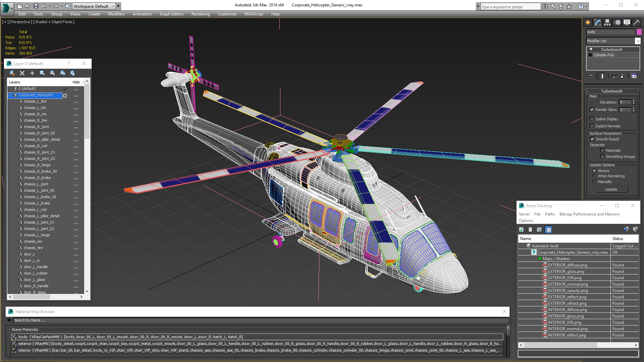Click the Status column header in Asset Tracking
This screenshot has height=362, width=644.
pyautogui.click(x=625, y=239)
